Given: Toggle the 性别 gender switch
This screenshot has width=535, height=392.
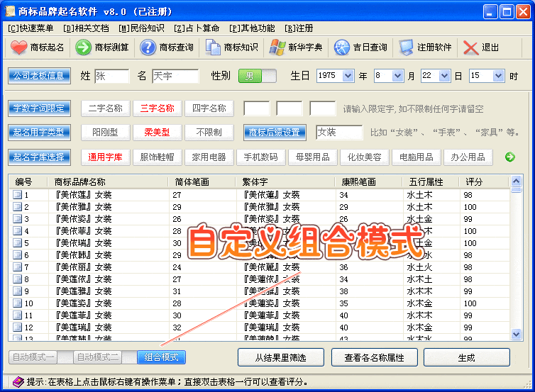Looking at the screenshot, I should (258, 76).
